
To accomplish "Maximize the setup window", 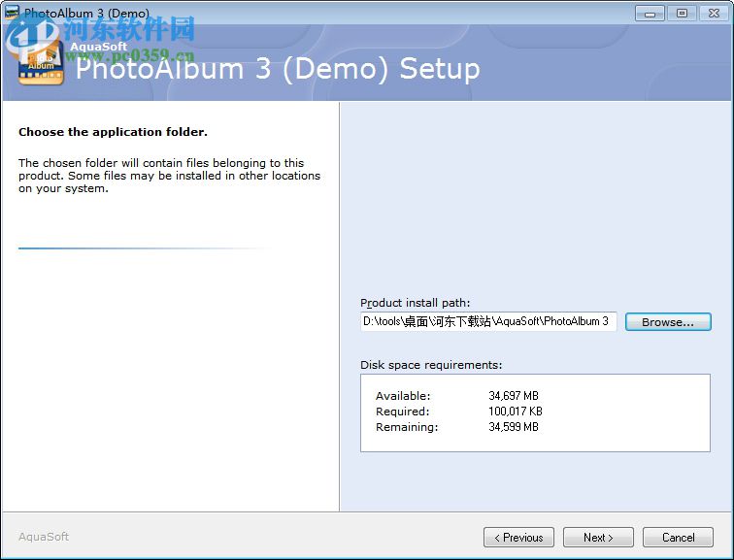I will [x=682, y=14].
